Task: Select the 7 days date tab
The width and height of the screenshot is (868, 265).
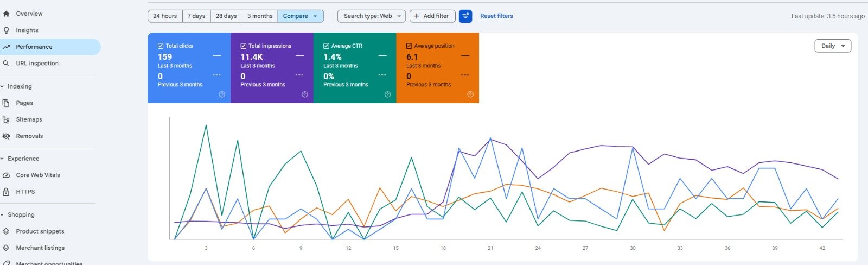Action: click(196, 16)
